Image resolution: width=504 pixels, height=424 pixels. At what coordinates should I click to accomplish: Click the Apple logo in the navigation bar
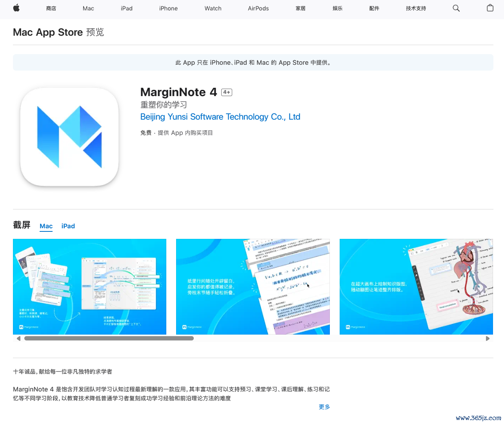(16, 8)
